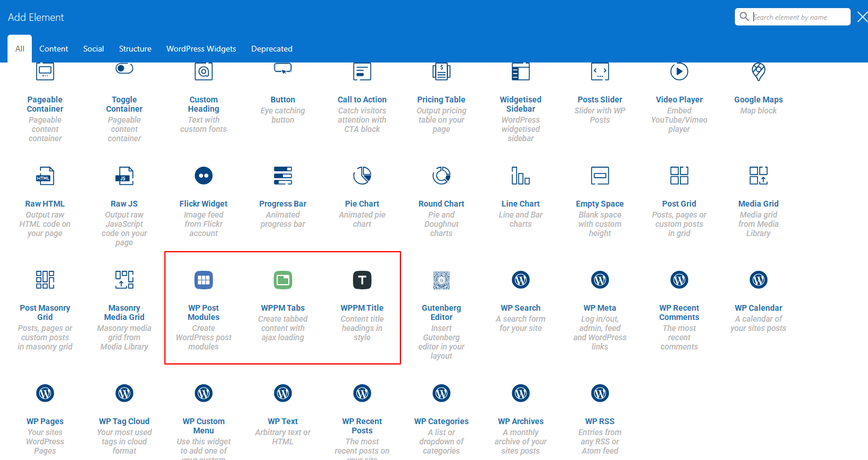868x460 pixels.
Task: Select the green WPPM Tabs icon
Action: pos(283,280)
